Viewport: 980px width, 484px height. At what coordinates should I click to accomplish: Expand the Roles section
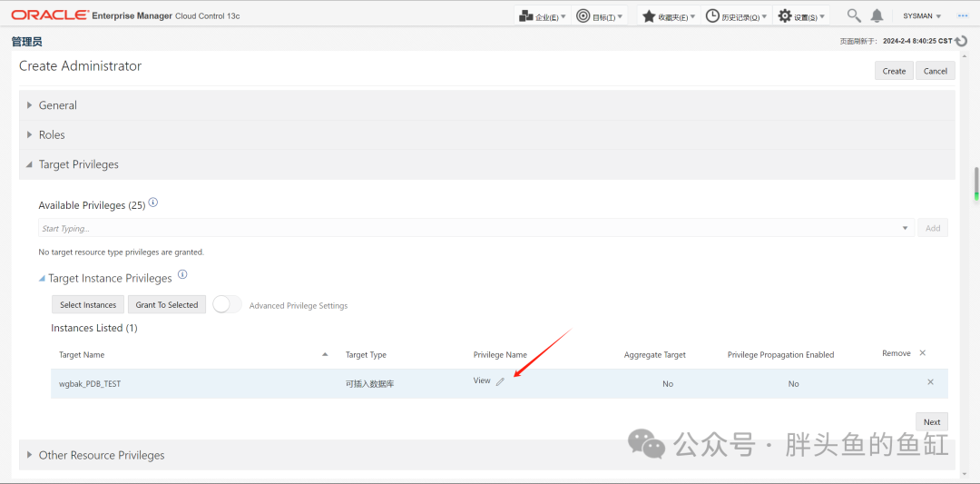29,134
